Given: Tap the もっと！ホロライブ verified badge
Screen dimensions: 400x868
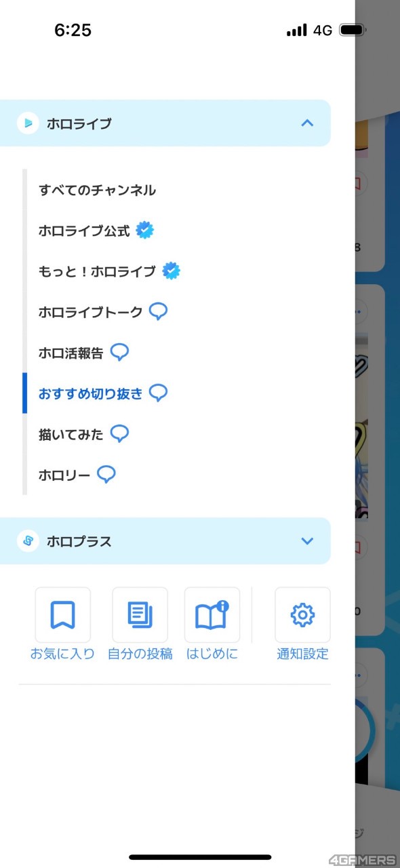Looking at the screenshot, I should point(172,271).
